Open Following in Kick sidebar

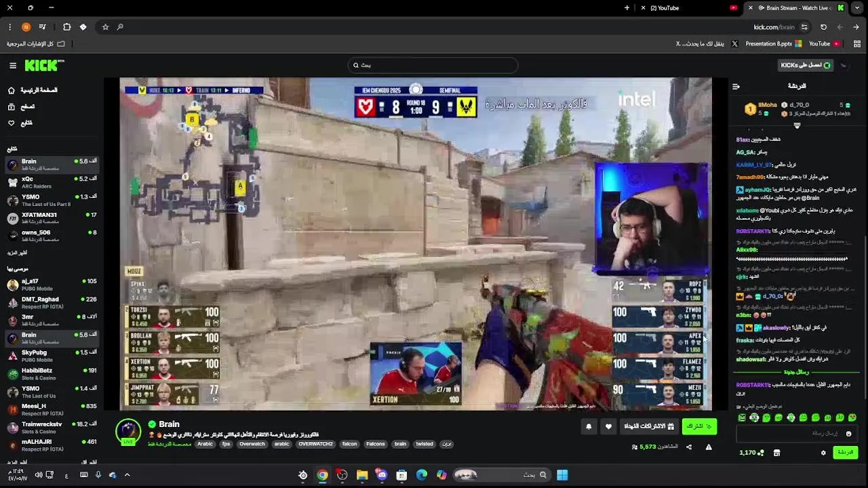click(19, 123)
